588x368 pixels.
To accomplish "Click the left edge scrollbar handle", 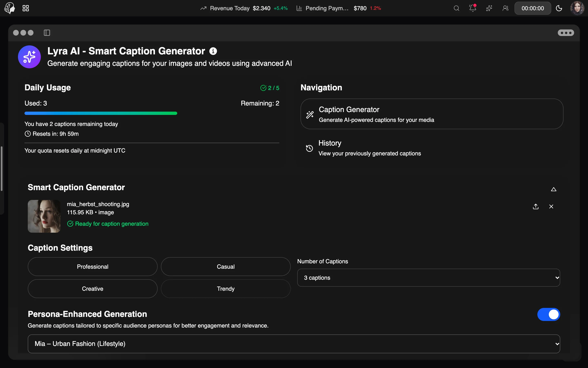I will coord(1,169).
